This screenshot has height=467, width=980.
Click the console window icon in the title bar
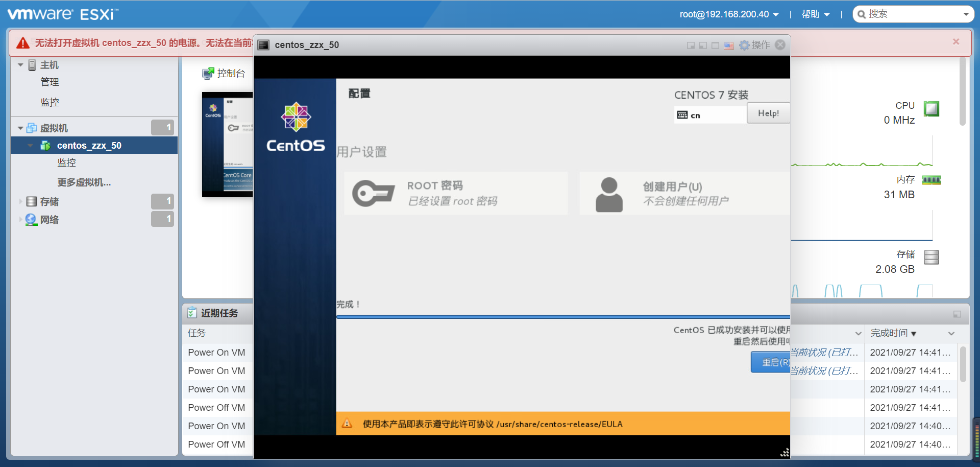(263, 45)
